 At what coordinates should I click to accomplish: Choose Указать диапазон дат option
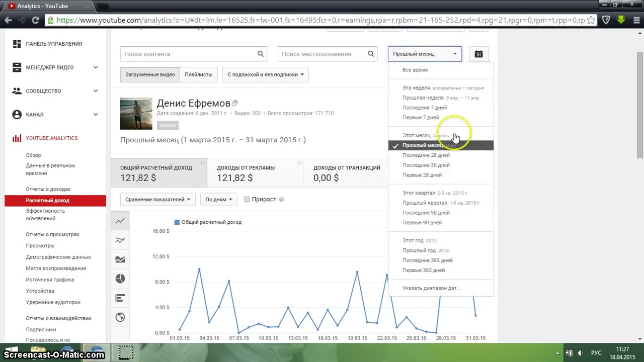point(431,288)
